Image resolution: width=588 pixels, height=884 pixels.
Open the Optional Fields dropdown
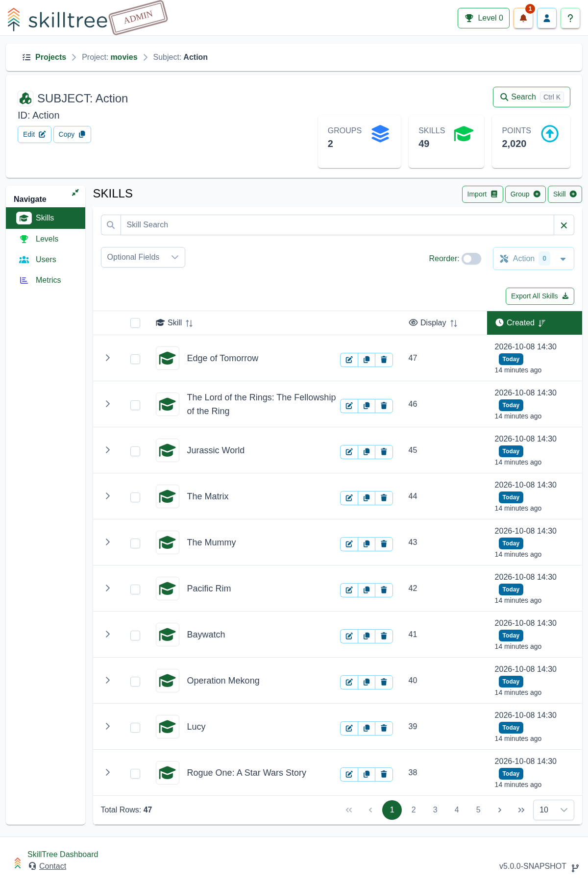point(143,257)
